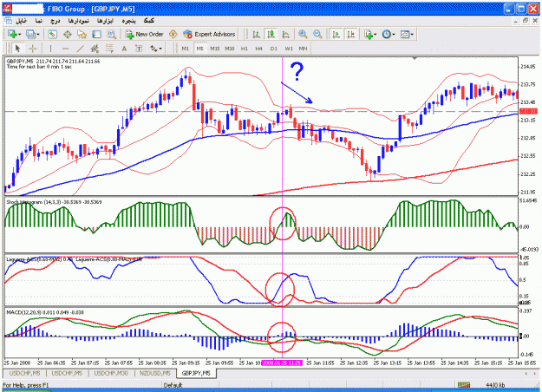The height and width of the screenshot is (392, 542).
Task: Set timeframe to M30
Action: tap(230, 49)
